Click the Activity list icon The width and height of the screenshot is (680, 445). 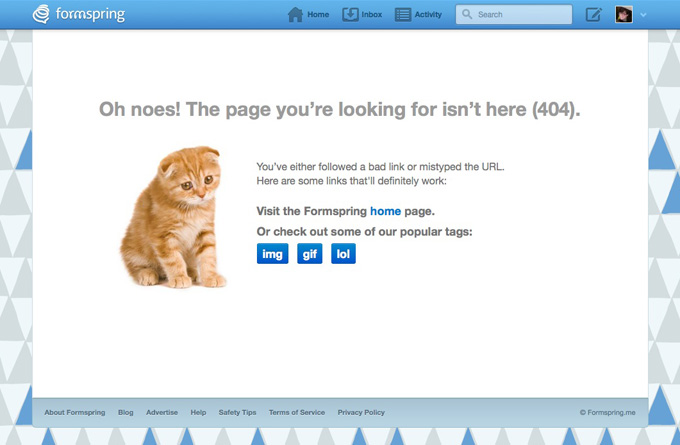coord(402,14)
